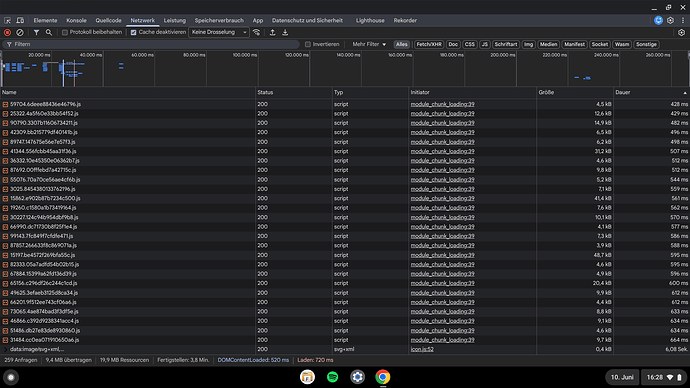Viewport: 690px width, 388px height.
Task: Activate the element inspector picker icon
Action: point(7,21)
